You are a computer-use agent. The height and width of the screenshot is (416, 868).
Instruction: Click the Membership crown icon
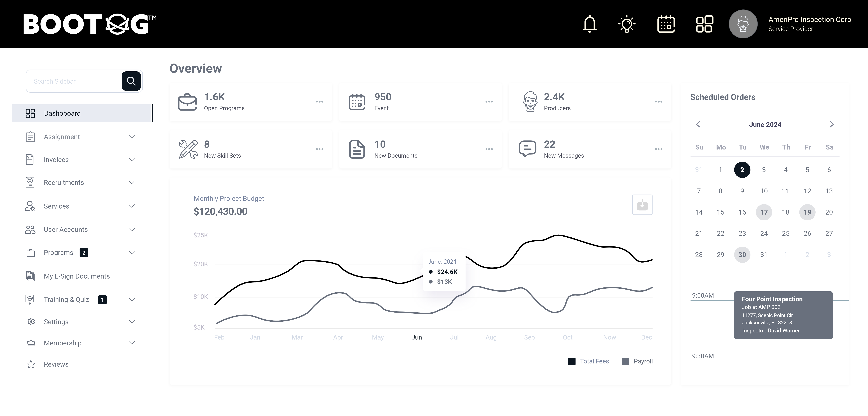[31, 343]
